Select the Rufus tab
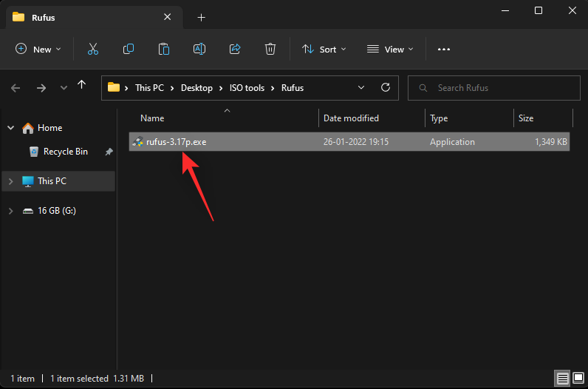 (x=94, y=17)
